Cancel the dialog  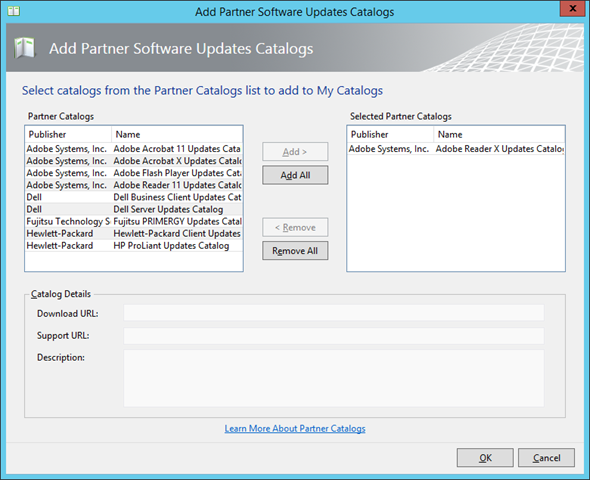(546, 457)
